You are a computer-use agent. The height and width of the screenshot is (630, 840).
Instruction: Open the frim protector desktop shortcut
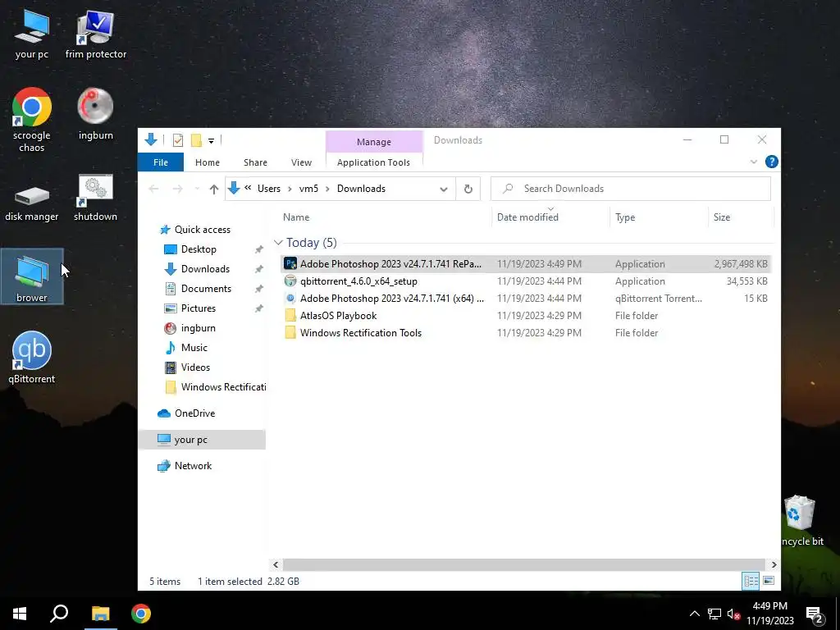pyautogui.click(x=95, y=34)
